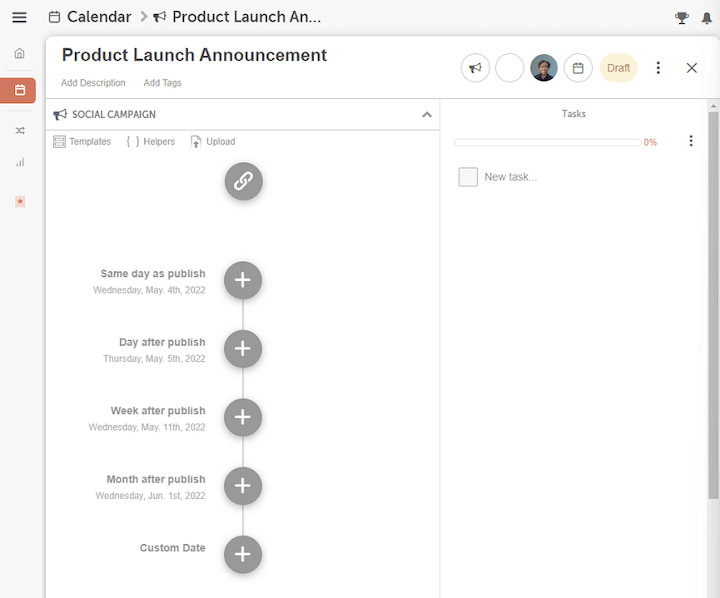This screenshot has width=720, height=598.
Task: Collapse the Social Campaign section
Action: 427,115
